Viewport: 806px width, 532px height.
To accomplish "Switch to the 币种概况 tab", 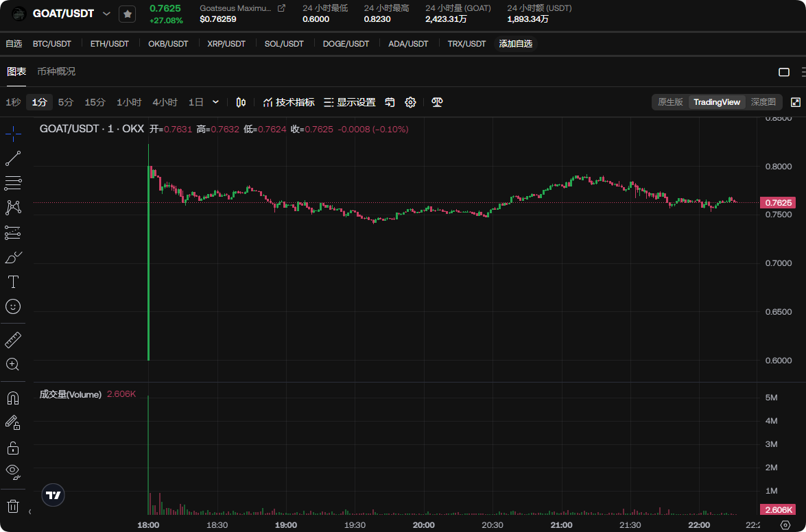I will (x=56, y=71).
